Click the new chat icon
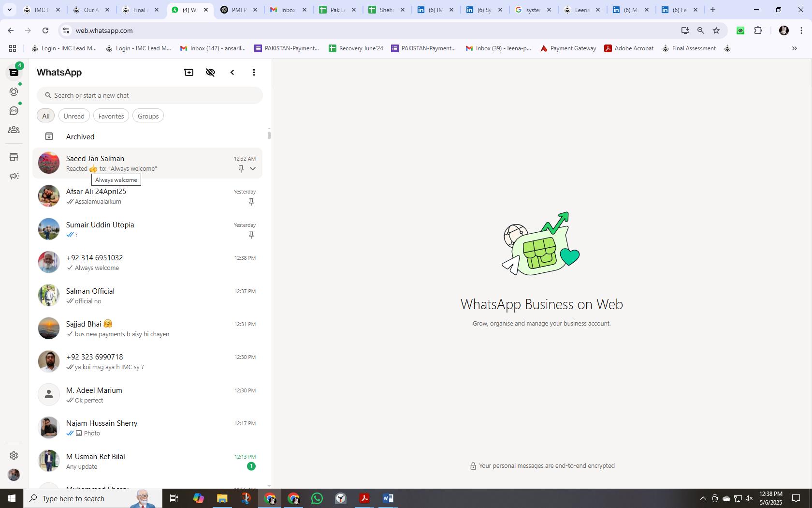Screen dimensions: 812x508 click(189, 72)
